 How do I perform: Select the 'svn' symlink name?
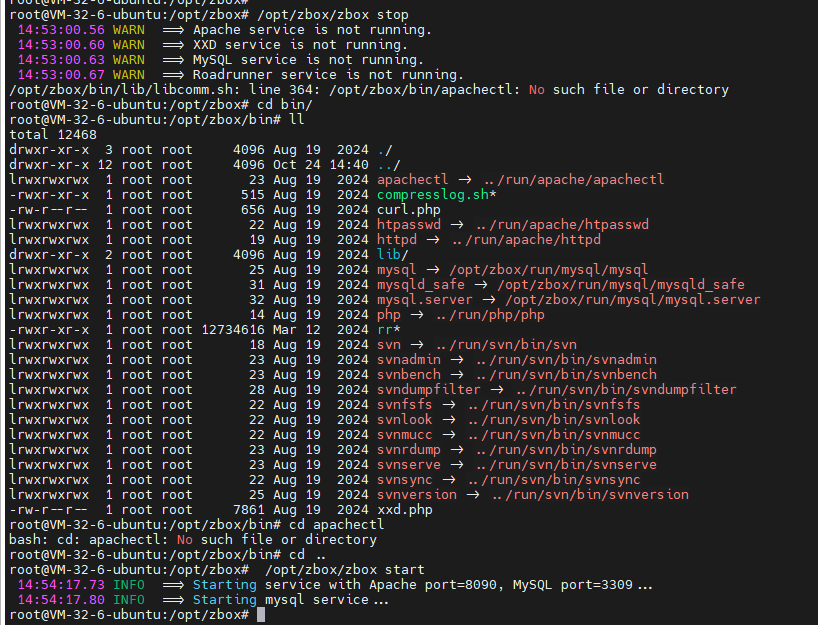pos(389,345)
